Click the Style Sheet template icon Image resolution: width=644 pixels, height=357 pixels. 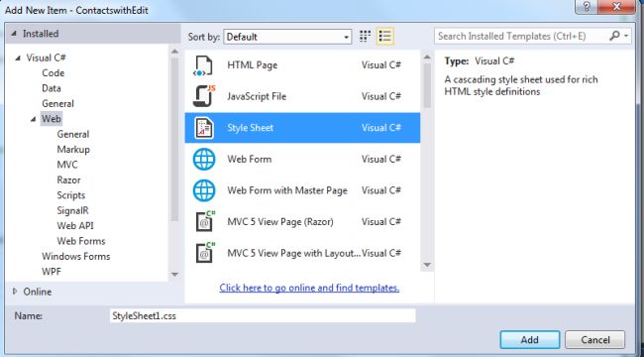pyautogui.click(x=204, y=128)
